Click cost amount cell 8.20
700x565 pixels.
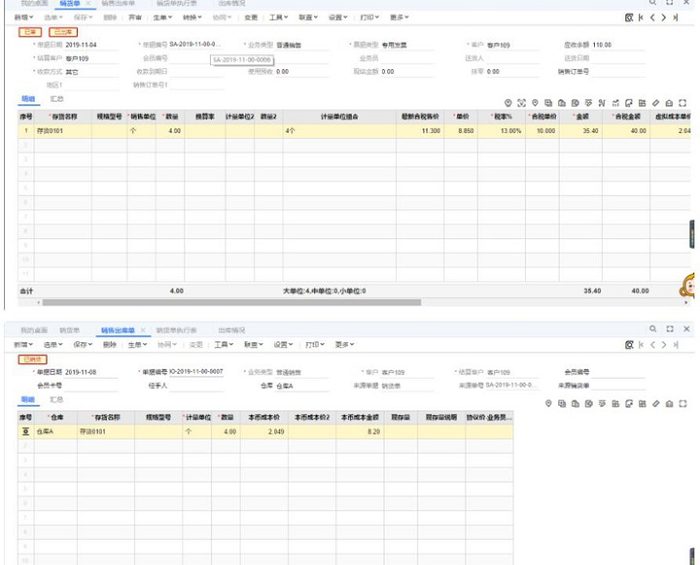coord(360,432)
